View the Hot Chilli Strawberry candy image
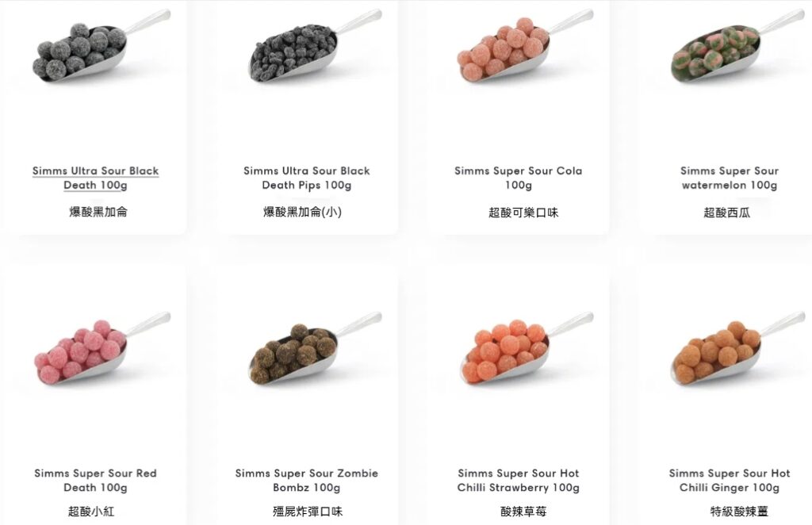Screen dimensions: 812x525 click(527, 349)
